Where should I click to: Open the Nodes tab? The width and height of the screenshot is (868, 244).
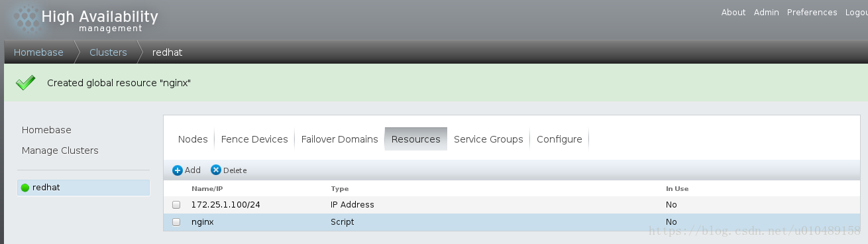pyautogui.click(x=193, y=139)
